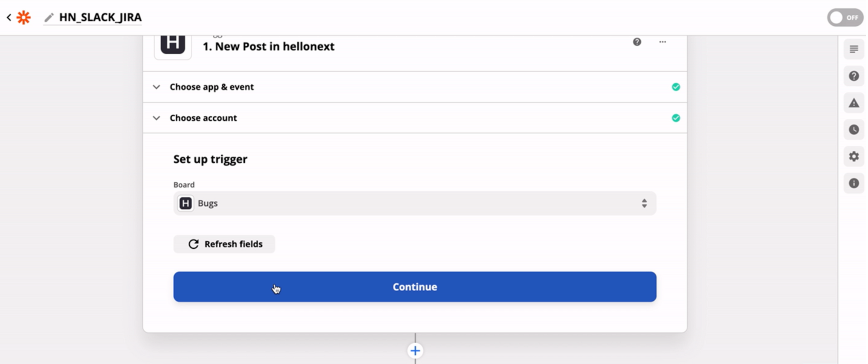Screen dimensions: 868x364
Task: Open the warning triangle sidebar icon
Action: point(854,103)
